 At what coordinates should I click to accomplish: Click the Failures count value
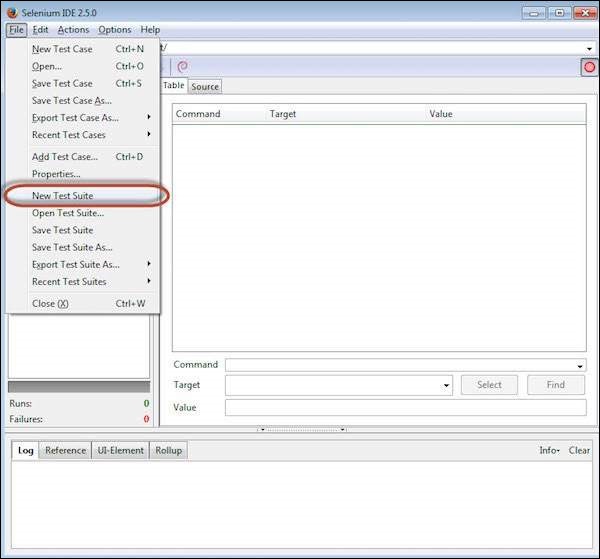pos(146,419)
